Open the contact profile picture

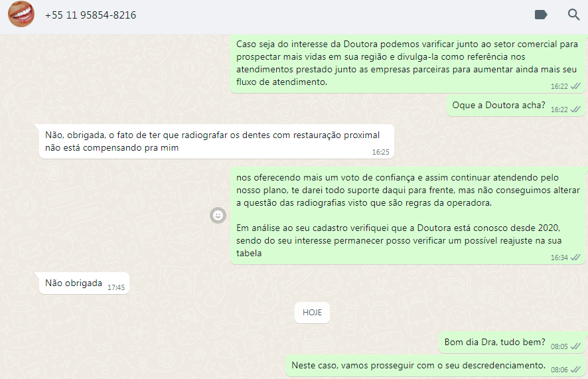tap(21, 15)
